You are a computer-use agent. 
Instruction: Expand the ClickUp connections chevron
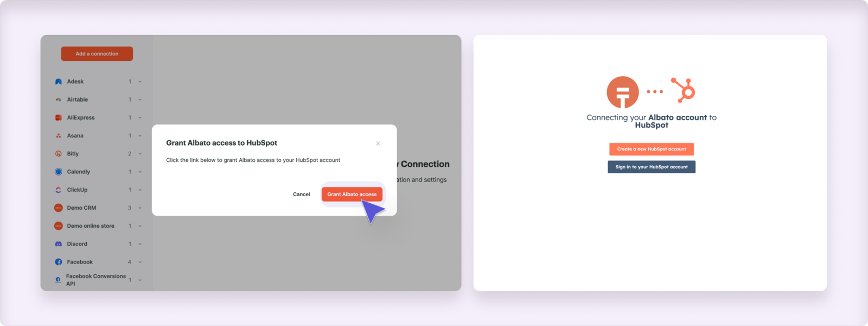tap(140, 190)
